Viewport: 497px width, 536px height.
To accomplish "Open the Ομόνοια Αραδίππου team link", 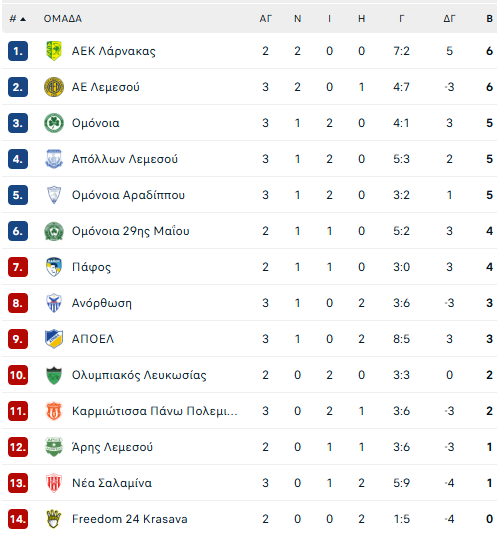I will [128, 195].
